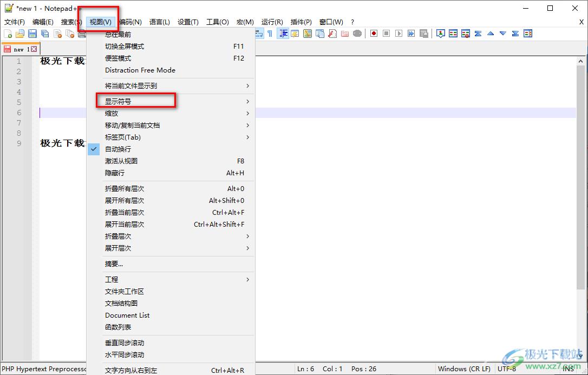
Task: Toggle the Indent Guide toolbar icon
Action: (283, 34)
